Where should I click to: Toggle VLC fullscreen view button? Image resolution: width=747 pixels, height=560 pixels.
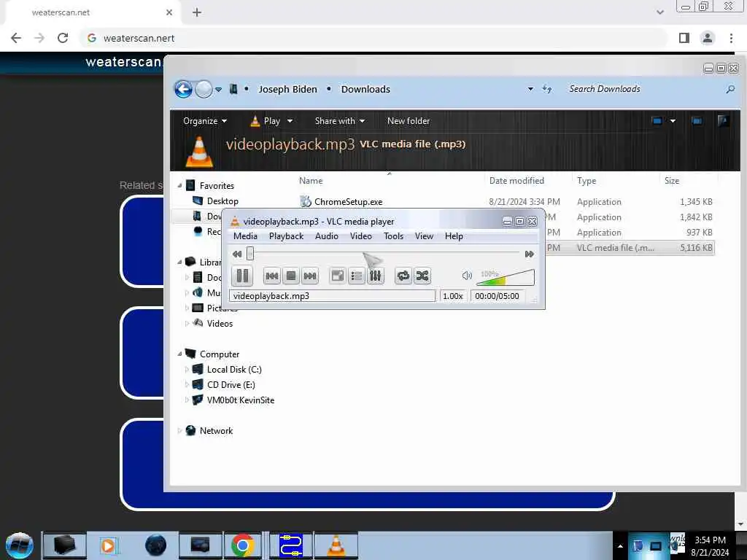click(337, 276)
